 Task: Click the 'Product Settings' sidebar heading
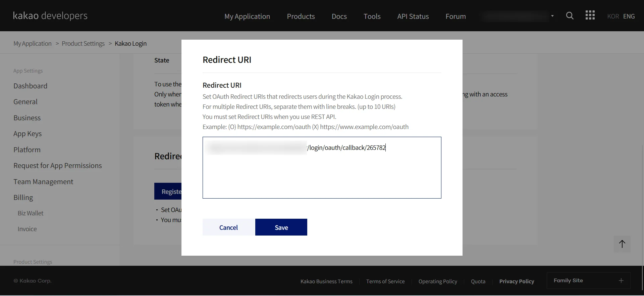click(x=33, y=262)
